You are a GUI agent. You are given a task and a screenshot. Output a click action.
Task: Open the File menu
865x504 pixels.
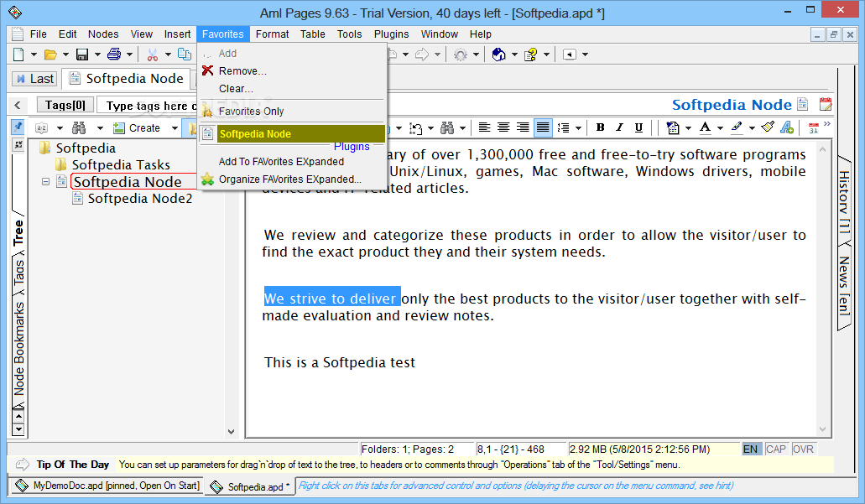(x=38, y=34)
